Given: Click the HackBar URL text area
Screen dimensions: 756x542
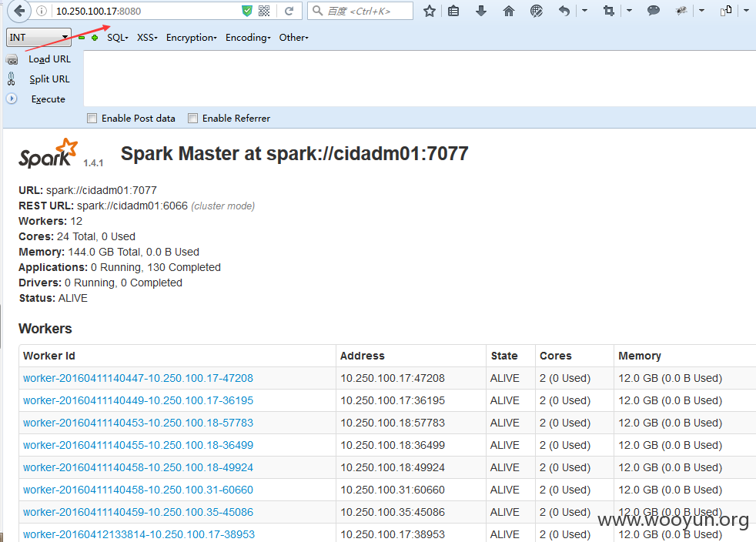Looking at the screenshot, I should [420, 78].
